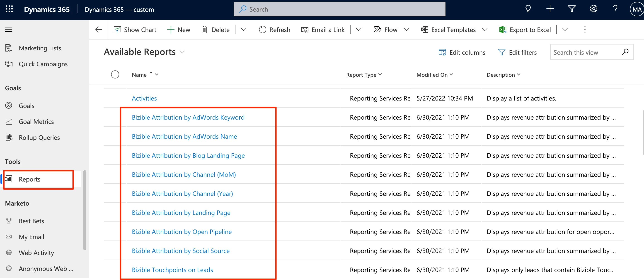Expand the Flow menu chevron
The width and height of the screenshot is (644, 280).
tap(407, 30)
